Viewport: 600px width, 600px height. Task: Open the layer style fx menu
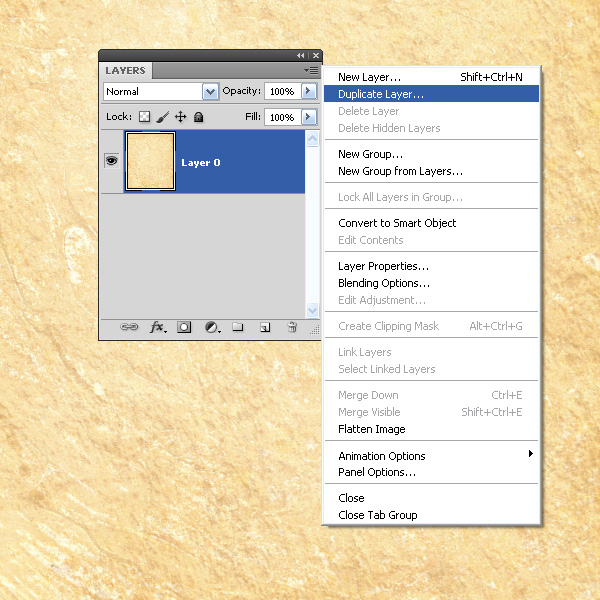pyautogui.click(x=158, y=328)
